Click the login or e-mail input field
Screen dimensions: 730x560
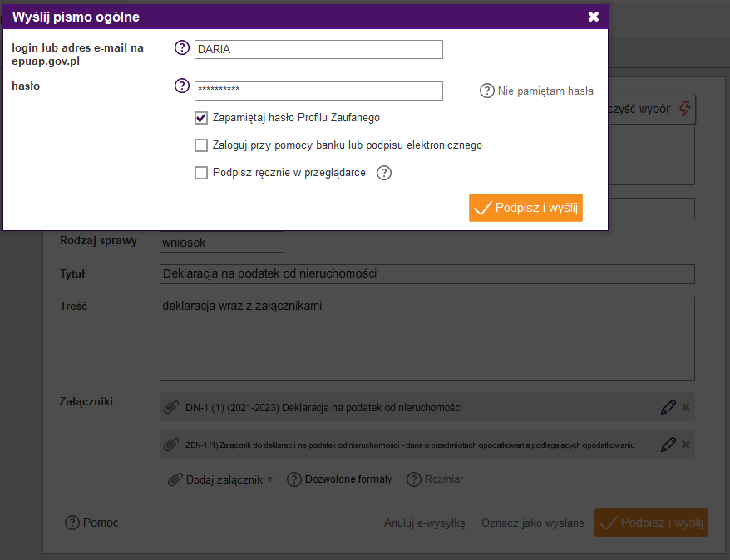318,49
